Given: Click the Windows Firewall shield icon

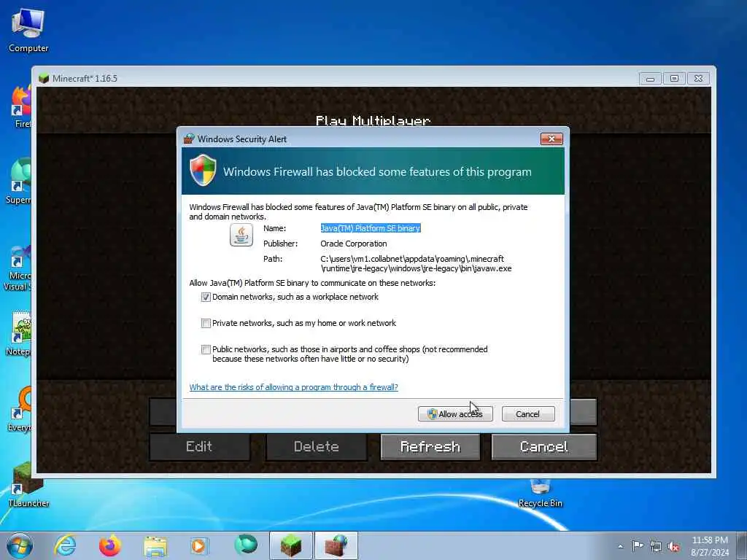Looking at the screenshot, I should [x=203, y=170].
